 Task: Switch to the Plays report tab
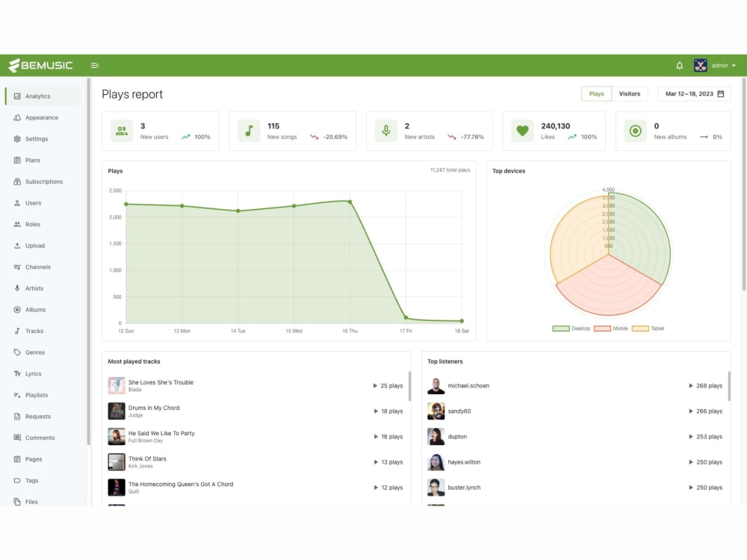[596, 94]
